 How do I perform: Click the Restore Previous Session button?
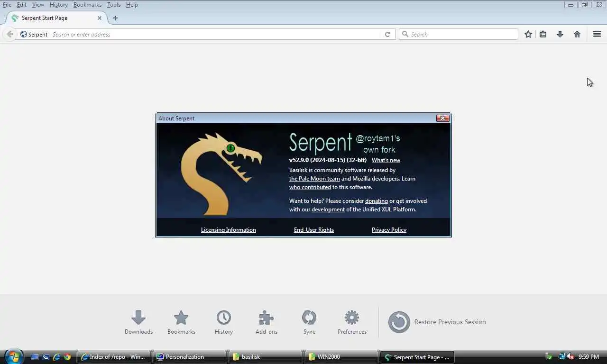[x=437, y=322]
